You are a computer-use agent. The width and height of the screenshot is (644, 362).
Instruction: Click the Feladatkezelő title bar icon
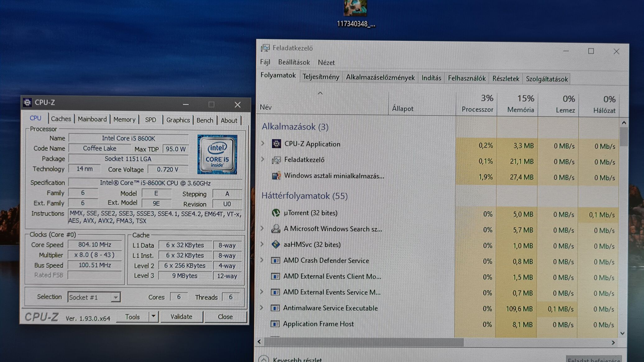point(265,48)
